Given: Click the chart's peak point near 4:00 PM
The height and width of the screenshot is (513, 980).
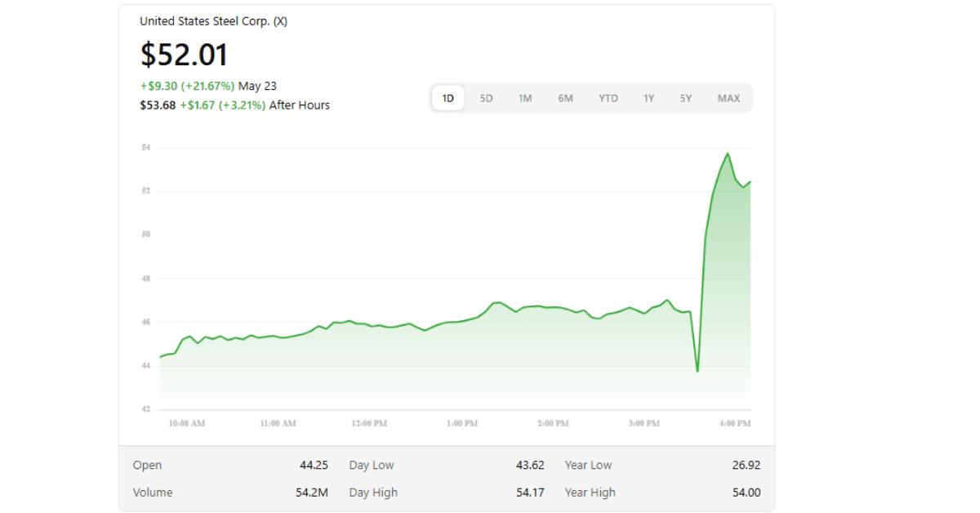Looking at the screenshot, I should (x=728, y=154).
